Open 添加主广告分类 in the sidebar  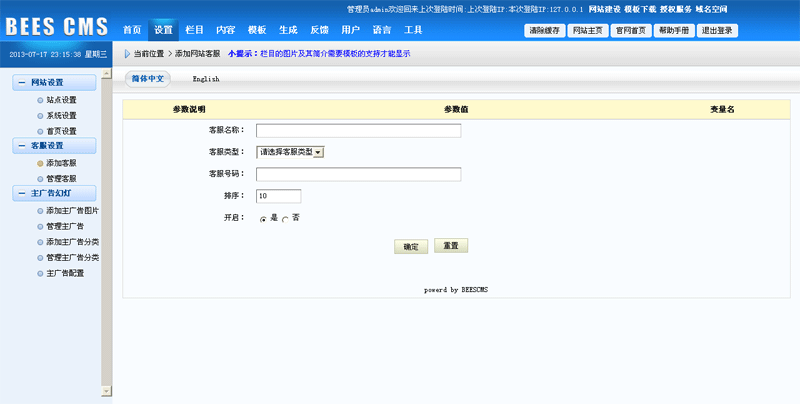[x=72, y=242]
